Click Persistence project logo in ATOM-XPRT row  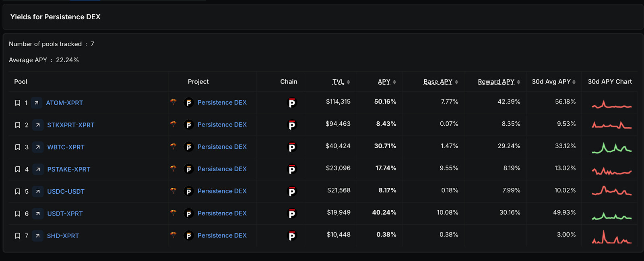188,103
